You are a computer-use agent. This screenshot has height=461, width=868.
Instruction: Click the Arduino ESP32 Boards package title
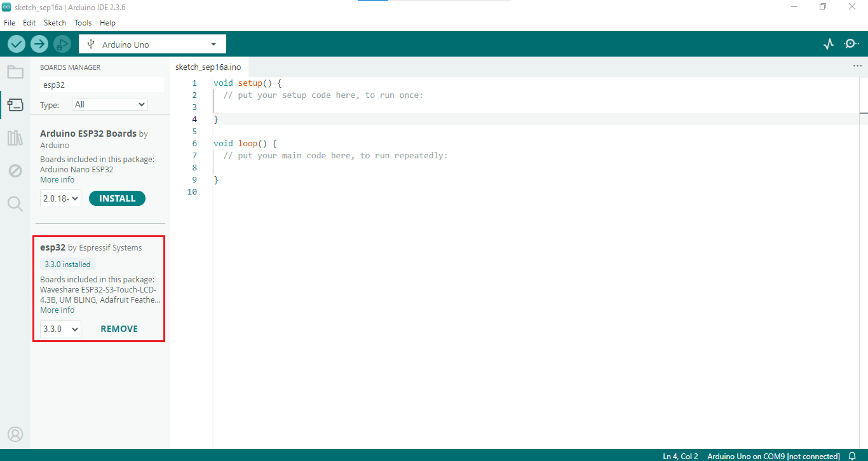(x=88, y=134)
